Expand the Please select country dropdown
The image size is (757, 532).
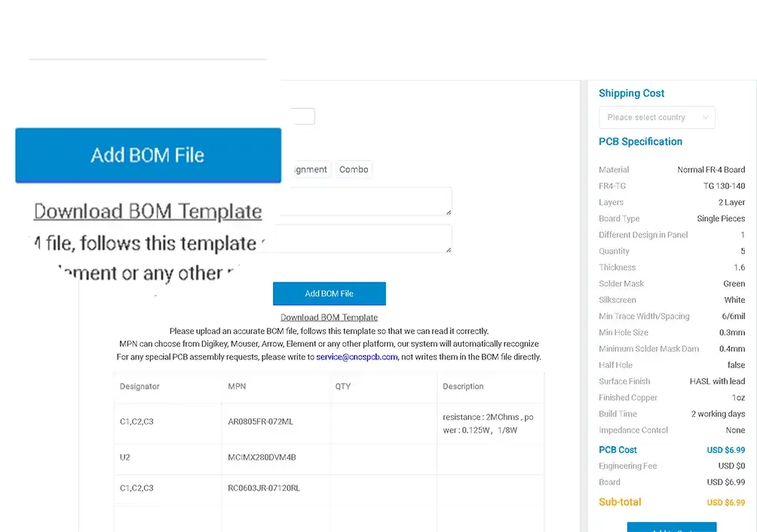pyautogui.click(x=656, y=118)
